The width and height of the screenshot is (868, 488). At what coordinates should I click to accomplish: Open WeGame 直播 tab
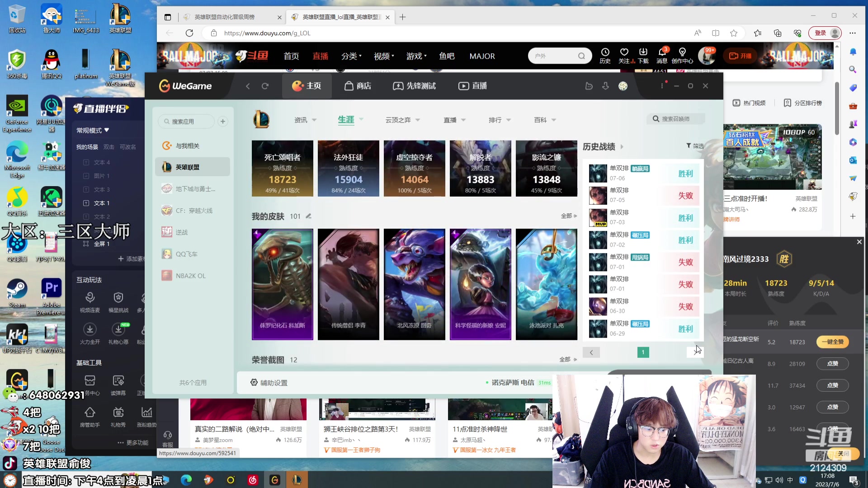click(x=472, y=86)
